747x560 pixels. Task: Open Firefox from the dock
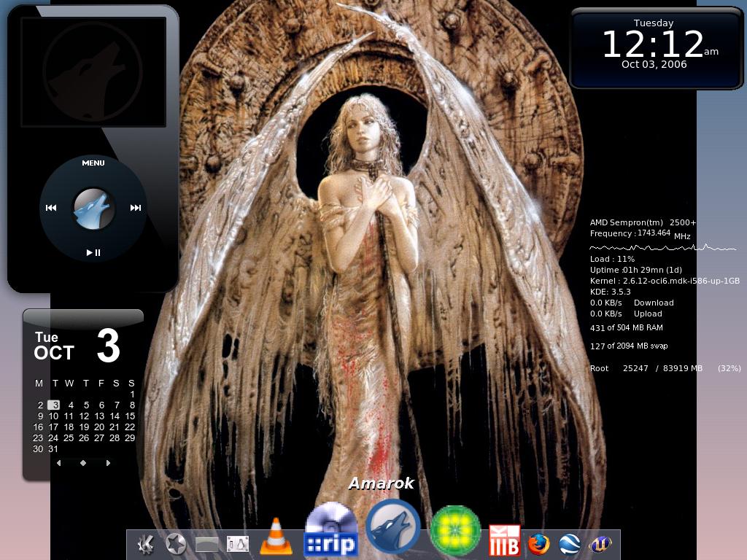pyautogui.click(x=539, y=544)
